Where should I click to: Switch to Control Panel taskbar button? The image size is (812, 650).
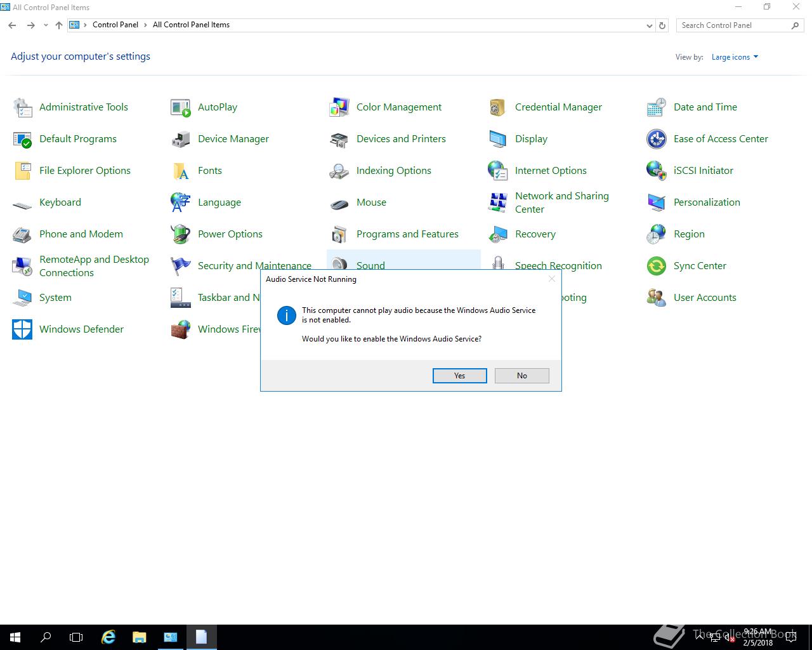click(x=171, y=637)
